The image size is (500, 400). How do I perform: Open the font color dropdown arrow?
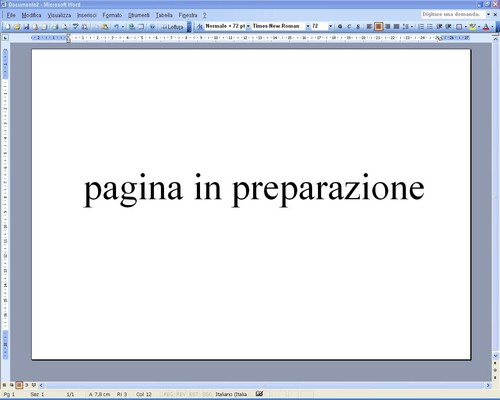click(x=492, y=26)
